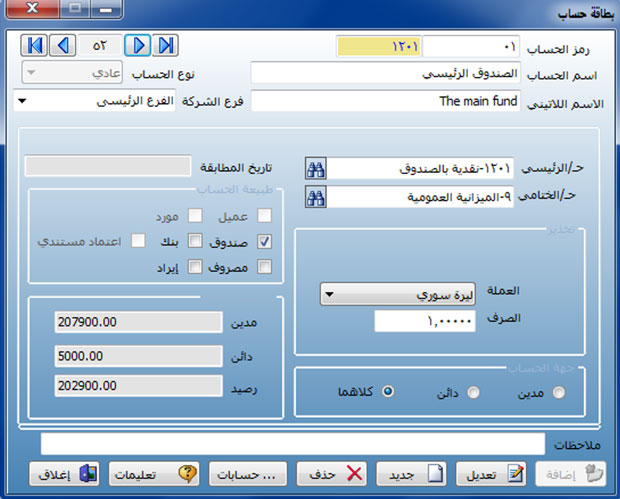The image size is (620, 499).
Task: Toggle the صندوق (cash box) checkbox
Action: (264, 241)
